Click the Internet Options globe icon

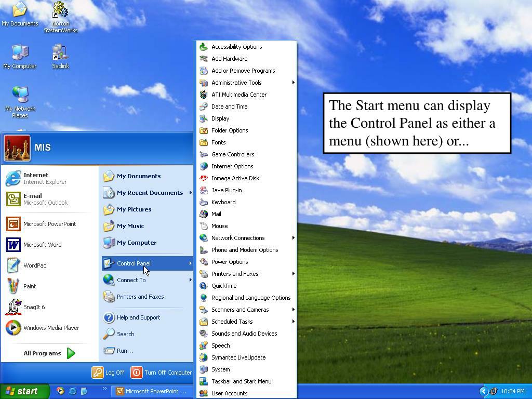(x=204, y=166)
